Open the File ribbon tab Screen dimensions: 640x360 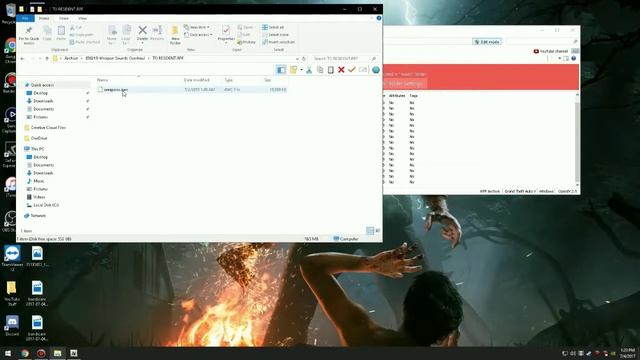(x=25, y=18)
